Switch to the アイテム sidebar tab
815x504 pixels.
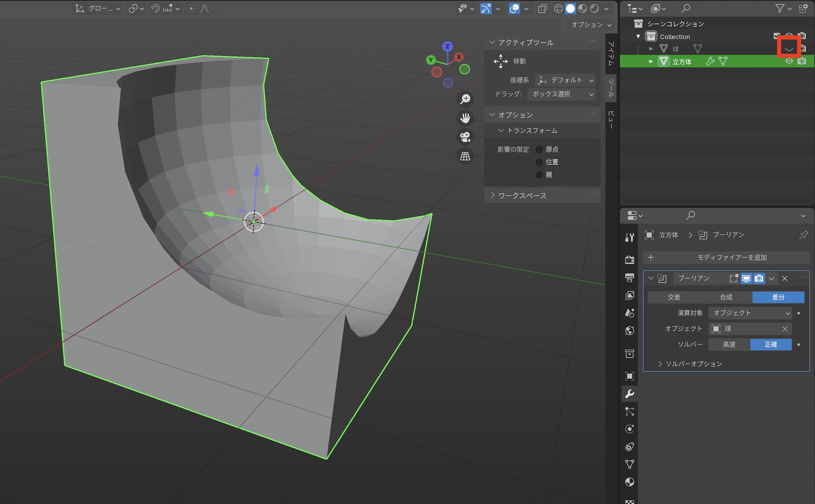tap(611, 54)
